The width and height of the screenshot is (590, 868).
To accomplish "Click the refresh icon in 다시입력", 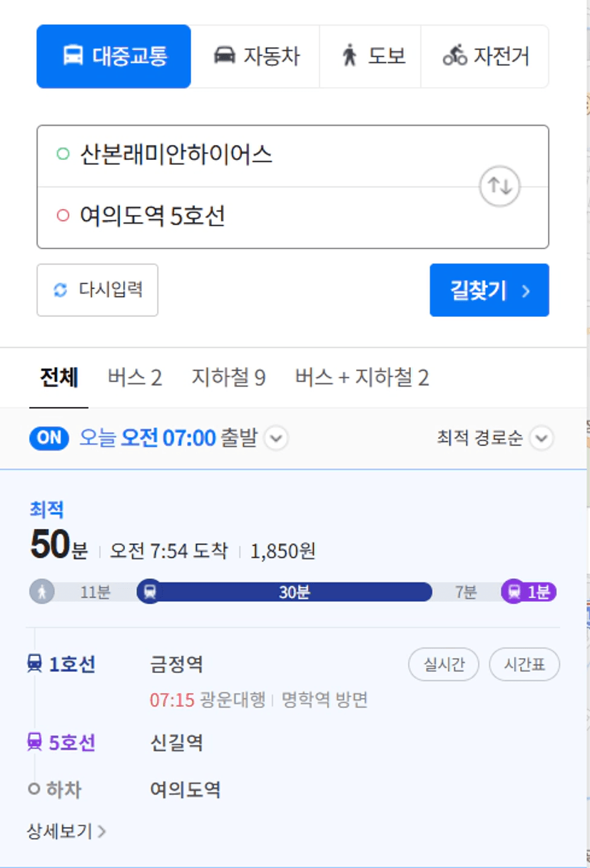I will [x=61, y=290].
